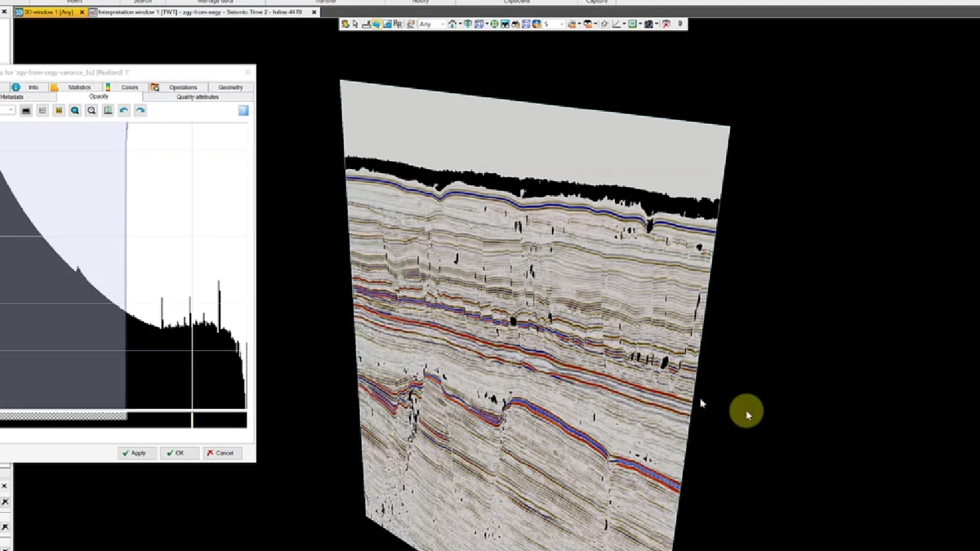Click the first yellow icon in 3D window toolbar
The image size is (980, 551).
point(345,24)
